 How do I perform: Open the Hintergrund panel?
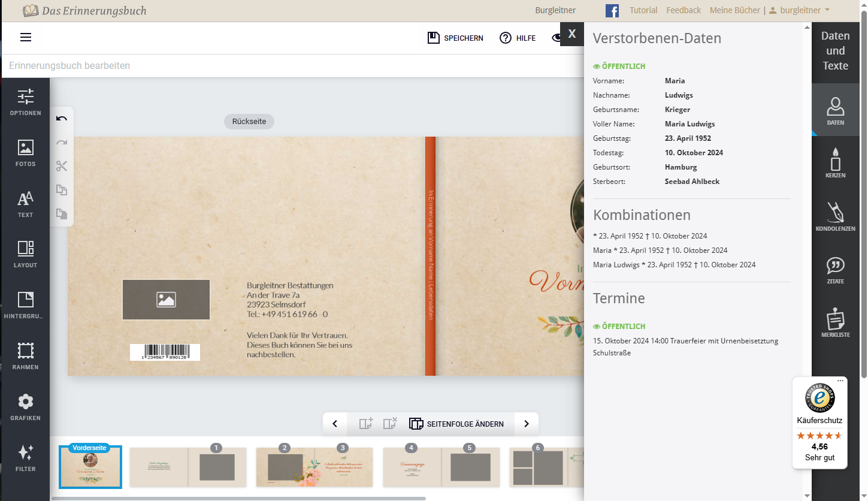[25, 306]
